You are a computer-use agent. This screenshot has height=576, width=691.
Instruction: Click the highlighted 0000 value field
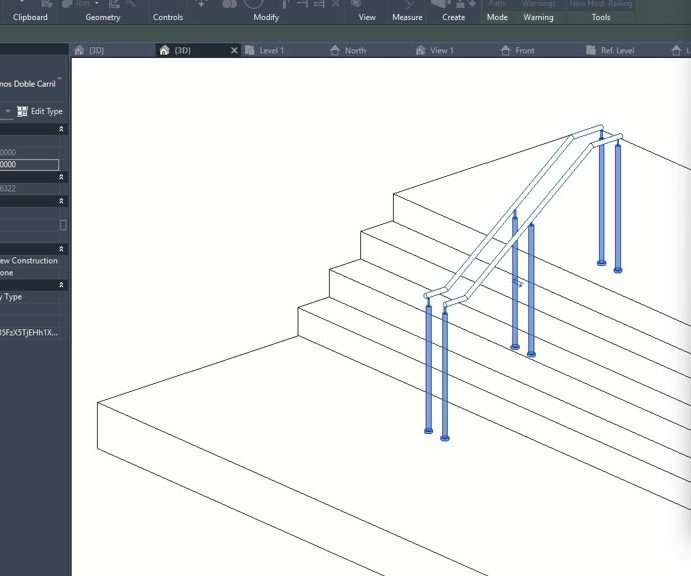click(29, 164)
